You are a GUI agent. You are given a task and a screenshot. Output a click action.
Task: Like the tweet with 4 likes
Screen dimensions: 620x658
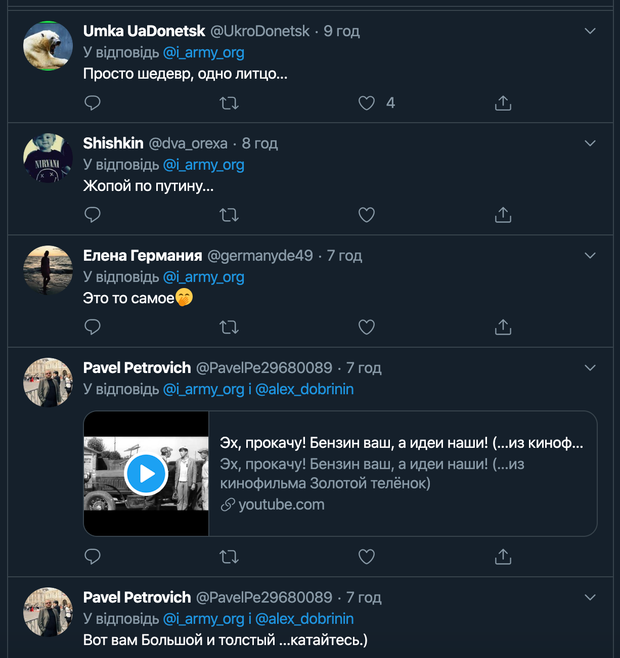click(x=366, y=103)
